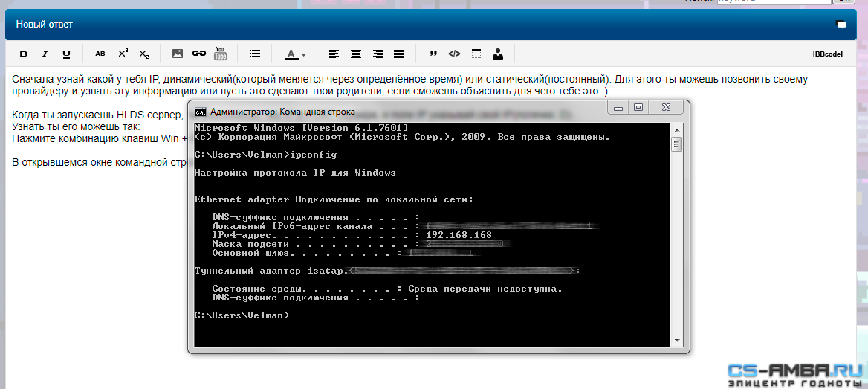
Task: Insert a quote block
Action: [x=433, y=54]
